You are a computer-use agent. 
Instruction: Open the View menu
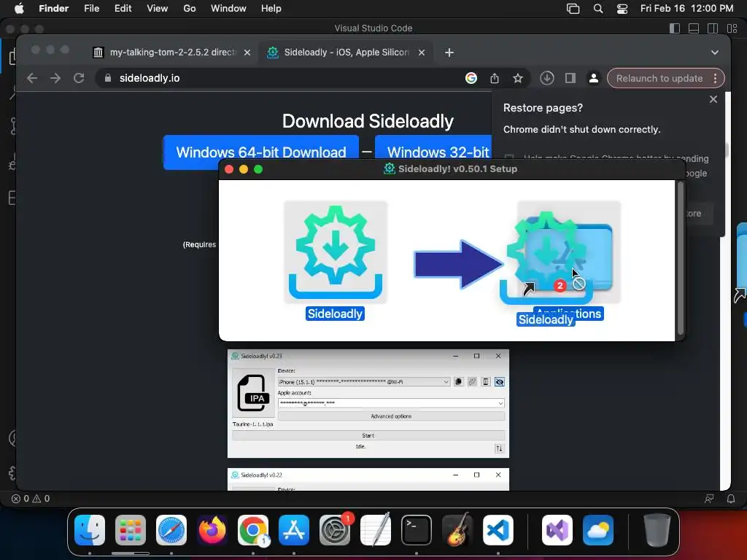(x=158, y=9)
